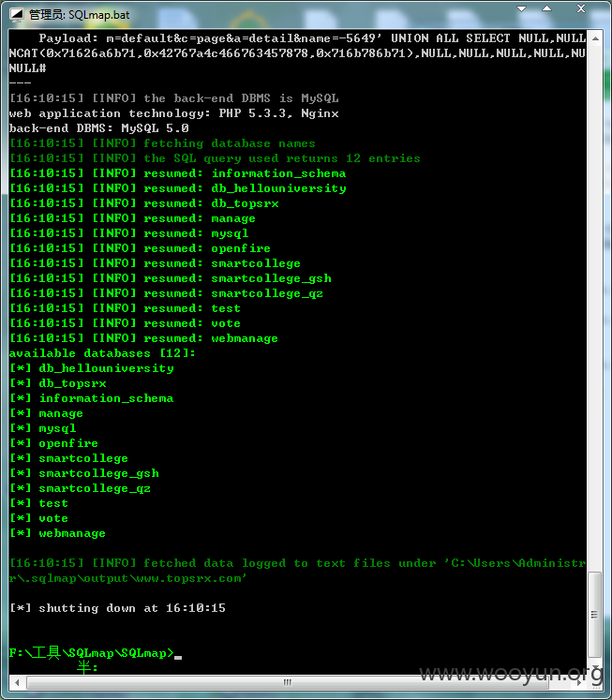Open the console system menu icon
The width and height of the screenshot is (612, 700).
[x=17, y=15]
